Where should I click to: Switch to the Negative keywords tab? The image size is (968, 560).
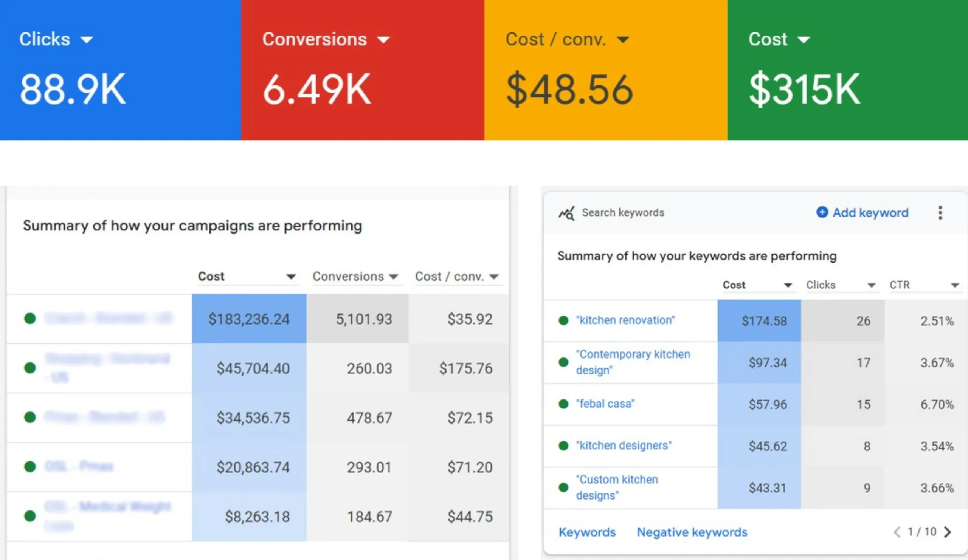(x=692, y=532)
